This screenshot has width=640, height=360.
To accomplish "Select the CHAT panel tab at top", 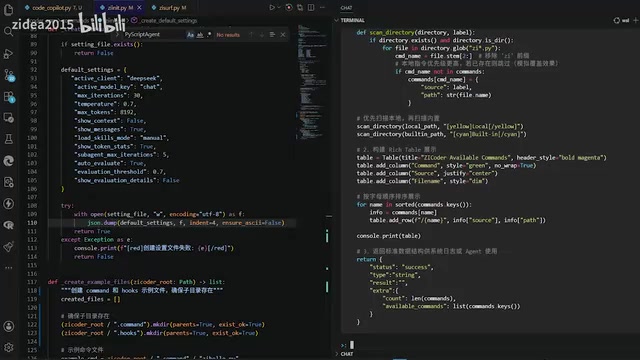I will coord(346,7).
